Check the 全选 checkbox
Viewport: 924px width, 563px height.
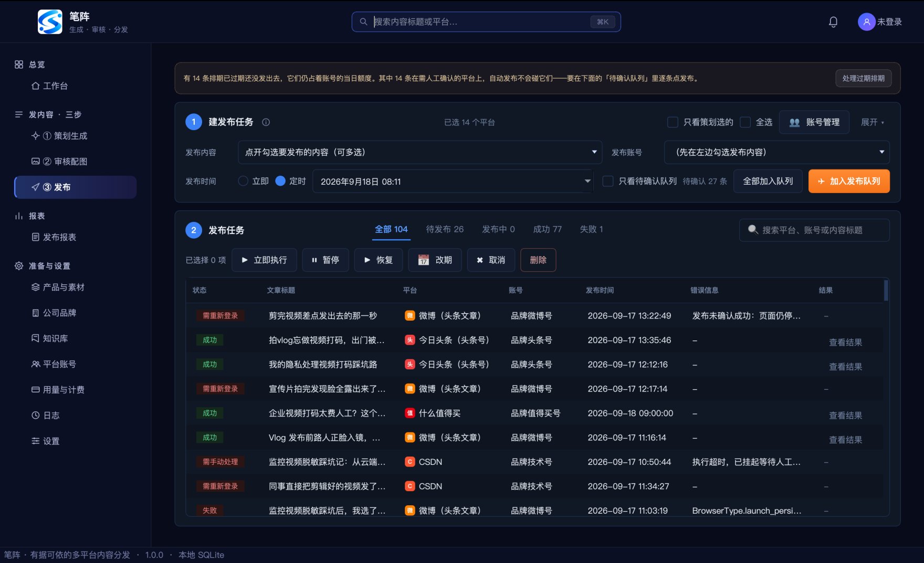[x=745, y=122]
